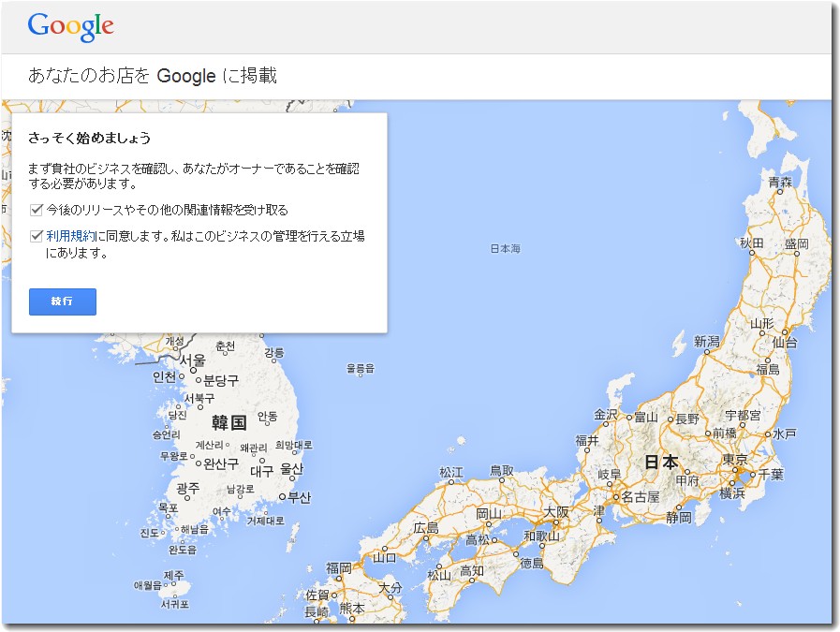This screenshot has width=840, height=632.
Task: Click the 宇都宮 city label
Action: pyautogui.click(x=743, y=415)
